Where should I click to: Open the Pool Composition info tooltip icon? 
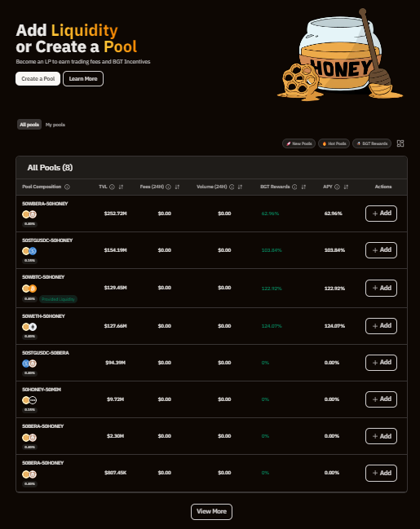(67, 187)
